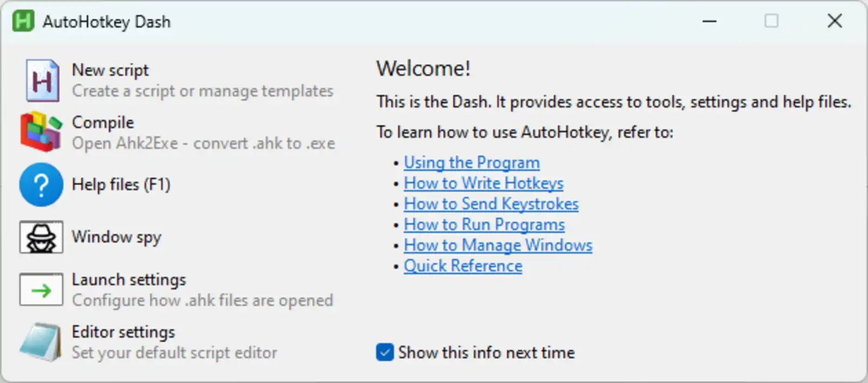The height and width of the screenshot is (383, 868).
Task: Click the How to Run Programs link
Action: 484,224
